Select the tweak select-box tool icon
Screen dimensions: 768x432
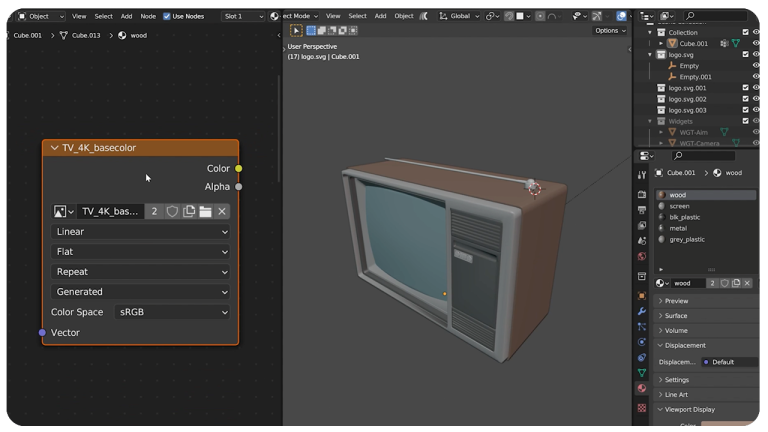(x=296, y=30)
